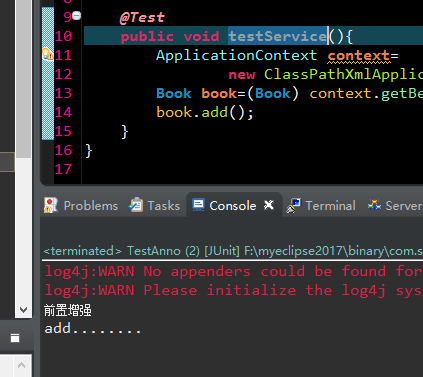The image size is (423, 377).
Task: Click the view icon below the left scrollbar
Action: tap(15, 338)
